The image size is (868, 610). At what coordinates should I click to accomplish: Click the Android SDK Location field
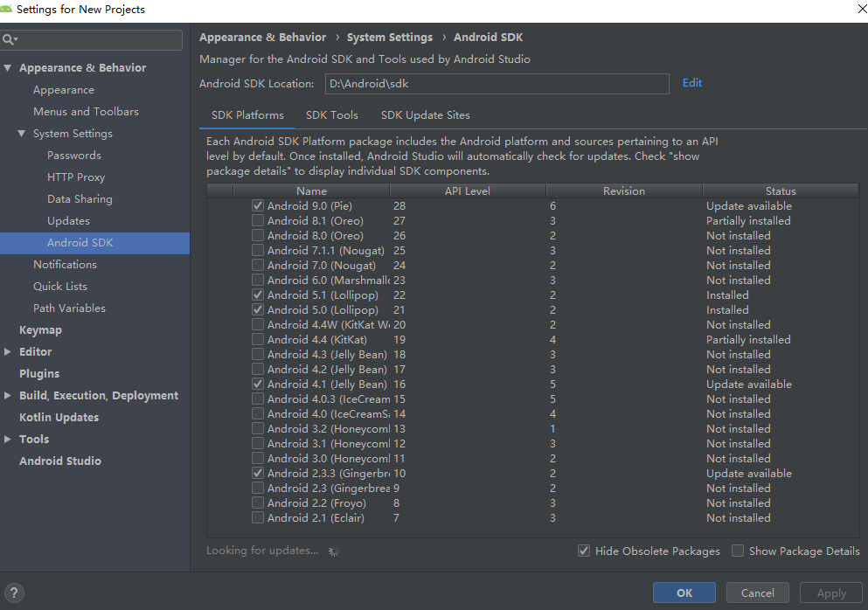pyautogui.click(x=496, y=84)
